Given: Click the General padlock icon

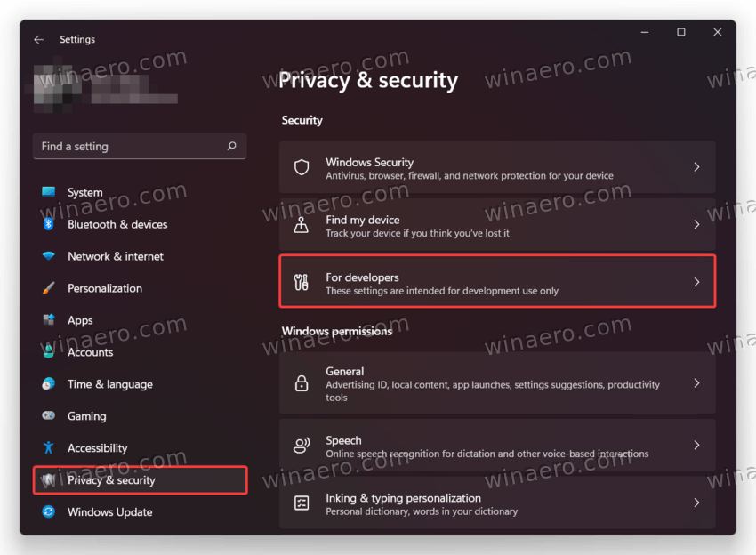Looking at the screenshot, I should [x=302, y=383].
